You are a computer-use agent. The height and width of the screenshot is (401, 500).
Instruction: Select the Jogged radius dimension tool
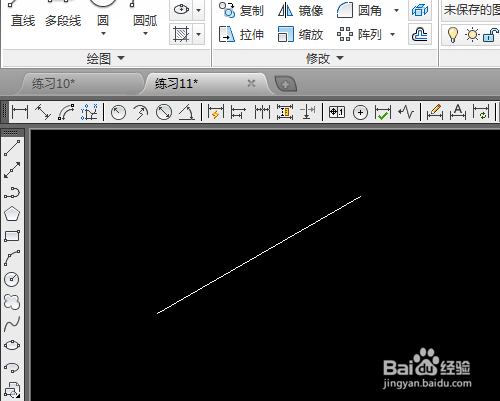(x=141, y=112)
